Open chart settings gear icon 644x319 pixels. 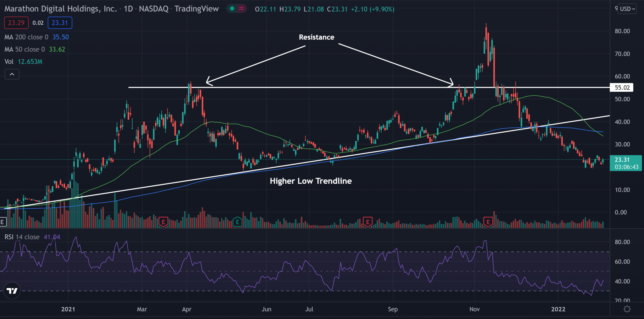click(x=627, y=309)
